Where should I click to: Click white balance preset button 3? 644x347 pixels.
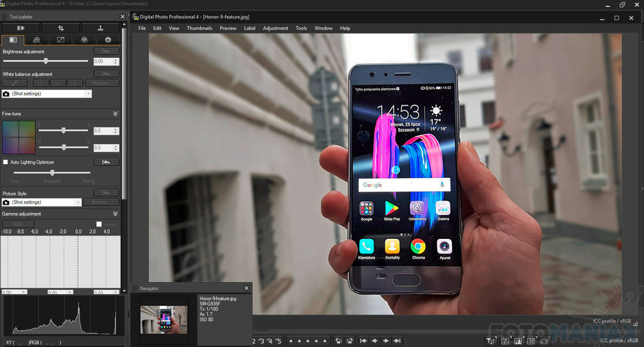pos(75,83)
